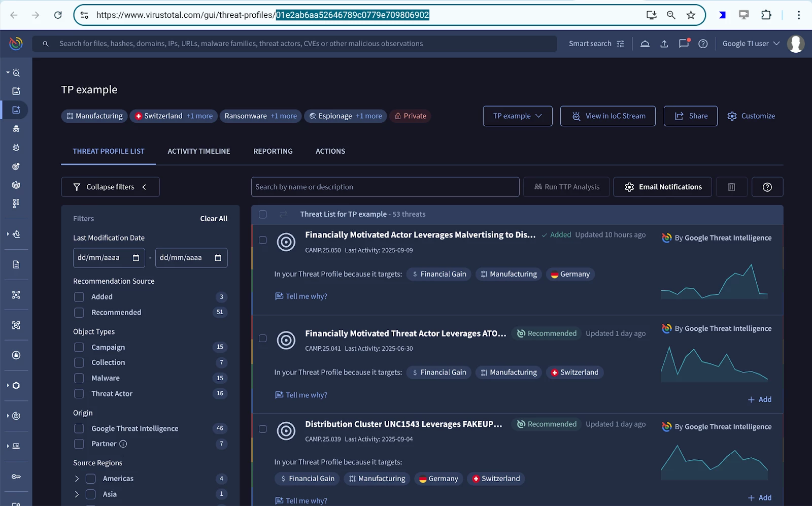Expand the Asia source region
812x506 pixels.
pyautogui.click(x=77, y=494)
